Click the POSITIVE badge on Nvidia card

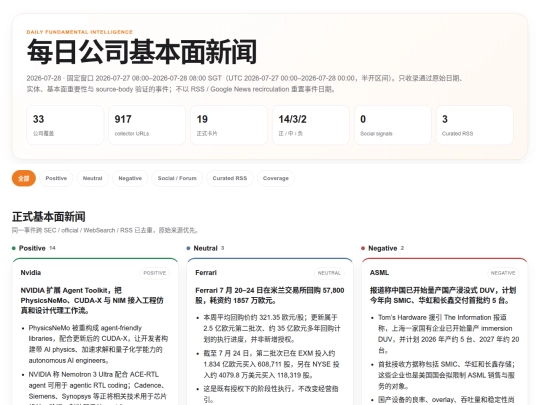click(x=155, y=273)
